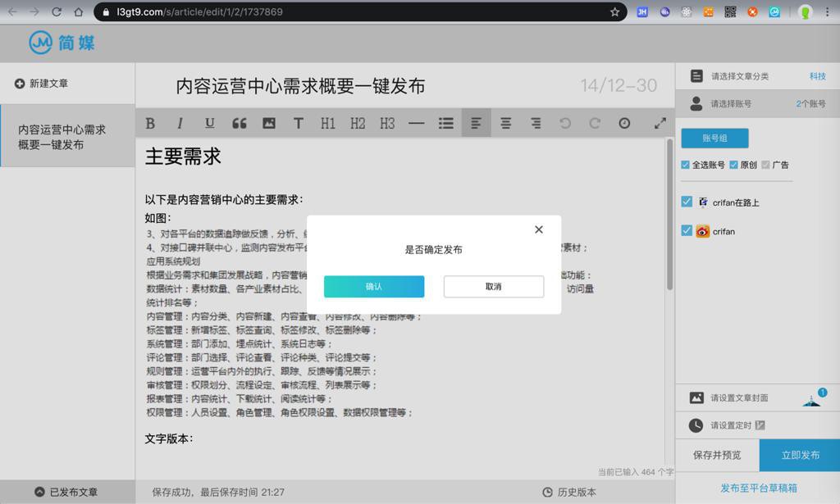This screenshot has height=504, width=840.
Task: Uncheck the crifan Weibo account
Action: pyautogui.click(x=687, y=230)
